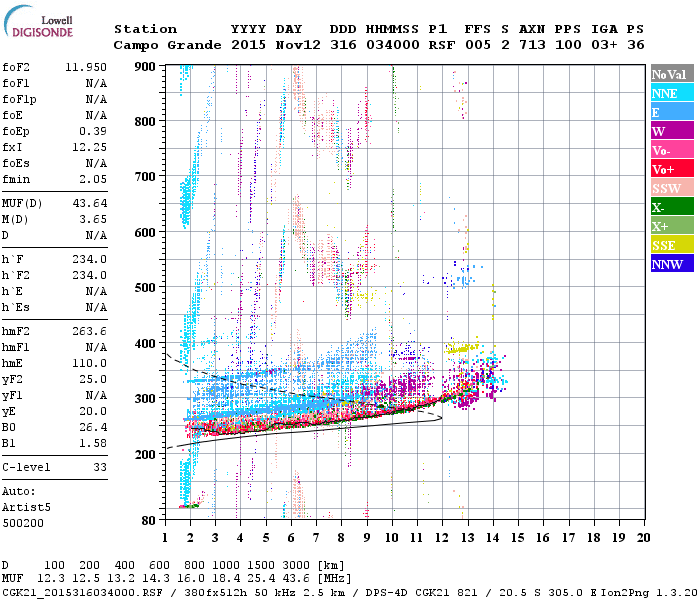The image size is (700, 600).
Task: Select the Vo+ red legend swatch
Action: pos(672,169)
